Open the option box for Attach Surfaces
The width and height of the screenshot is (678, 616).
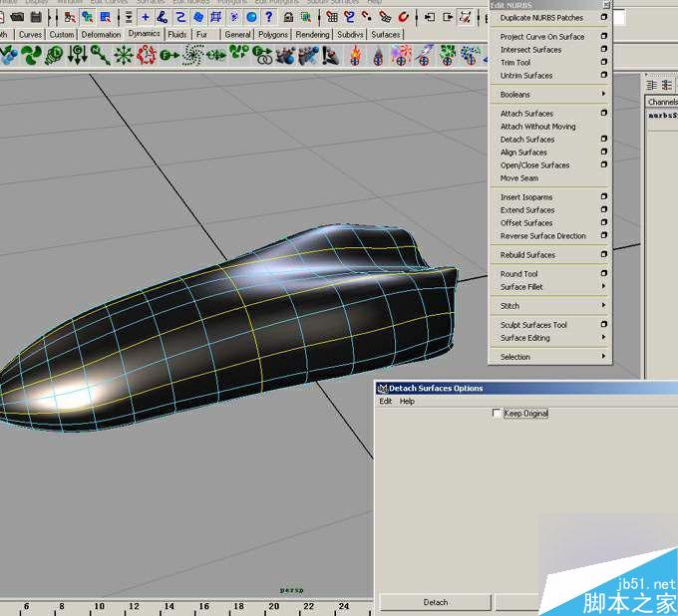pyautogui.click(x=604, y=113)
